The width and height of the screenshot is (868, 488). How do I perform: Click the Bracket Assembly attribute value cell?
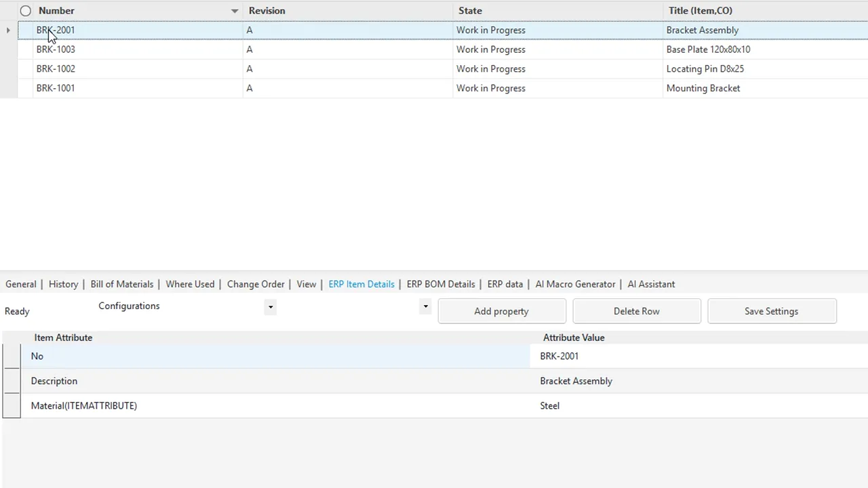coord(699,381)
